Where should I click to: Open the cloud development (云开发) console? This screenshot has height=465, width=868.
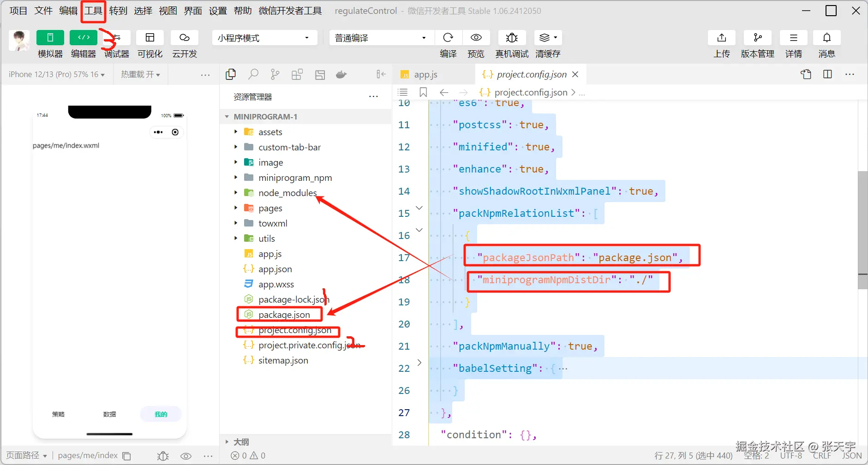[x=185, y=38]
